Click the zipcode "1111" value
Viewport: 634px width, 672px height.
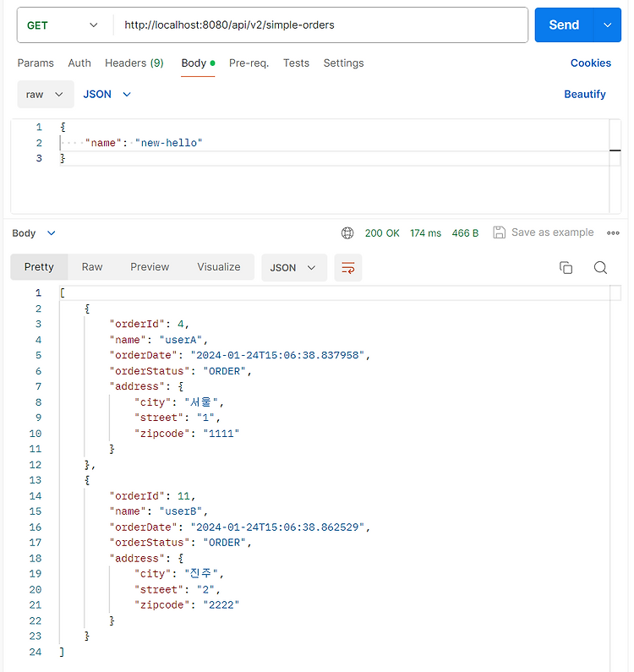pyautogui.click(x=221, y=434)
